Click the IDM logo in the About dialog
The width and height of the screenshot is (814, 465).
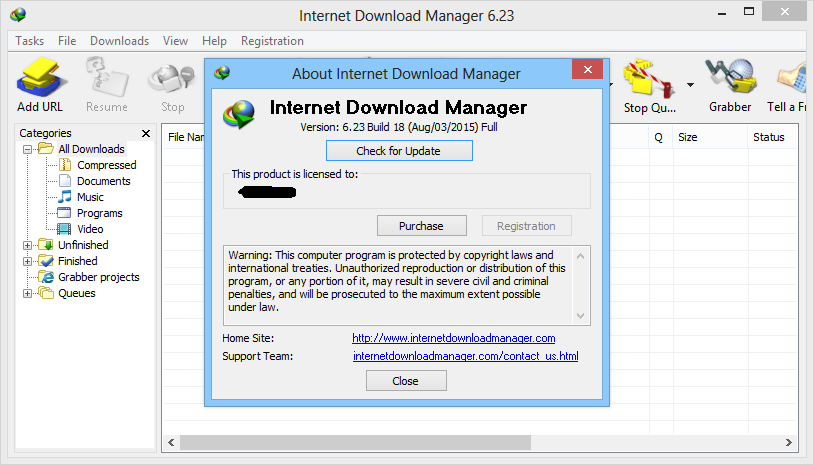(239, 114)
